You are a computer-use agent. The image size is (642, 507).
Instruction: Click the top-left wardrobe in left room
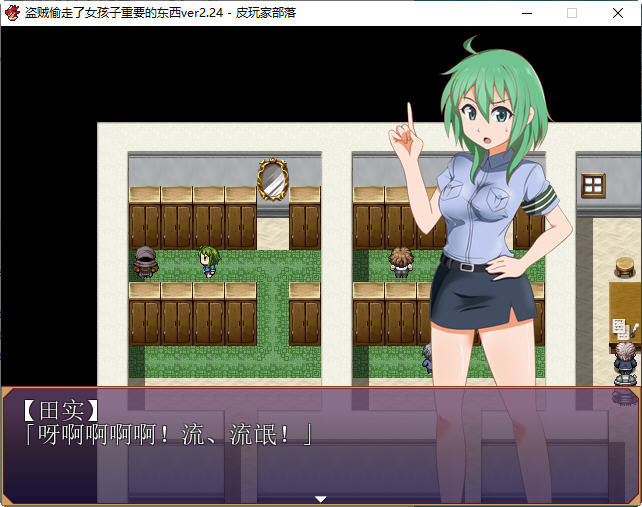pos(144,218)
